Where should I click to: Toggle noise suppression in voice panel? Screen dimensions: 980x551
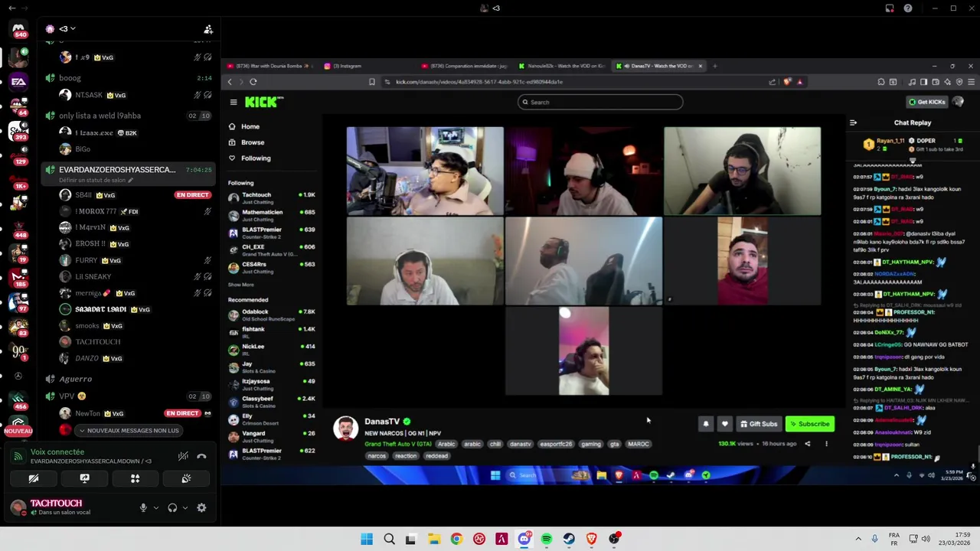183,456
